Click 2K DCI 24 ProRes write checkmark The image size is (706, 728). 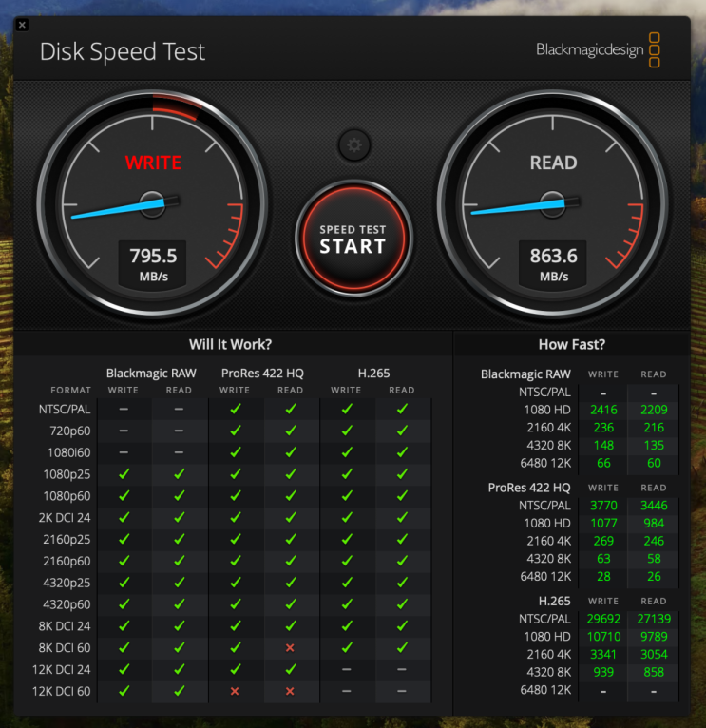pos(236,517)
